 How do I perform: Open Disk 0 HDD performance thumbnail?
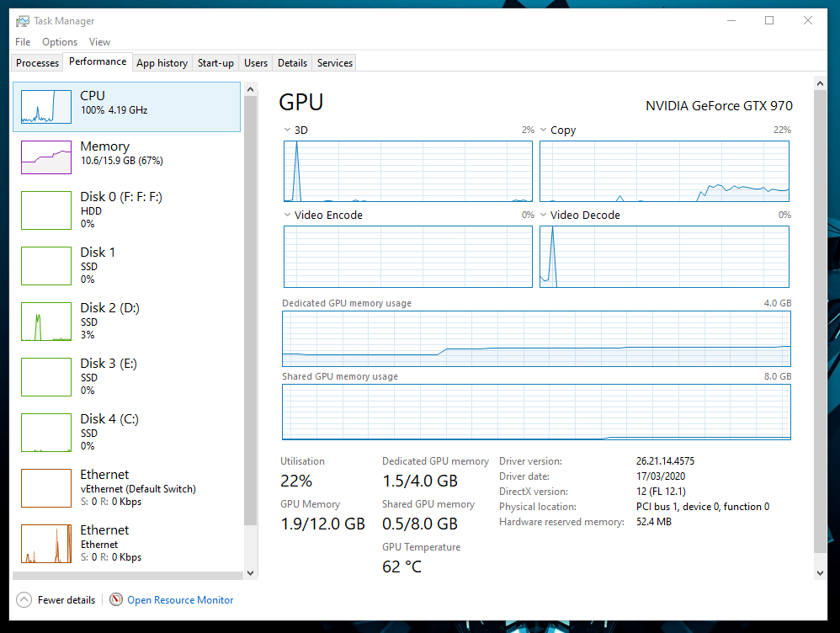point(45,210)
